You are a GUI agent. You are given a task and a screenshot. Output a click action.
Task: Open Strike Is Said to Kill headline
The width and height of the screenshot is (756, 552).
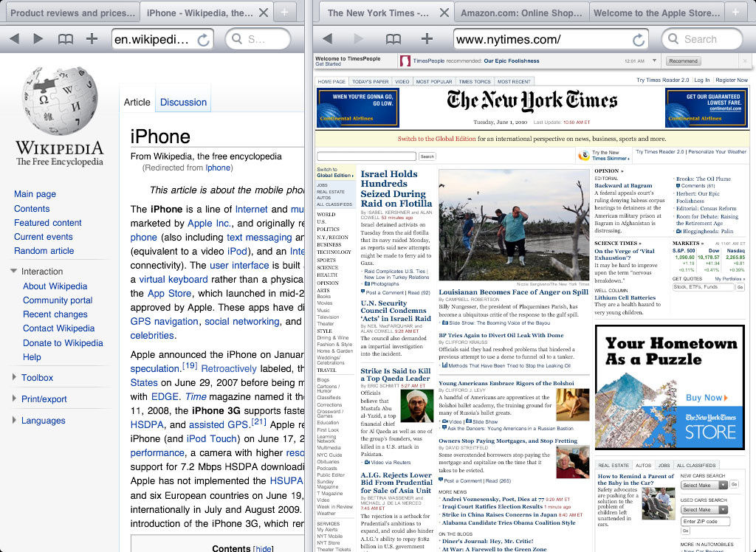(396, 375)
